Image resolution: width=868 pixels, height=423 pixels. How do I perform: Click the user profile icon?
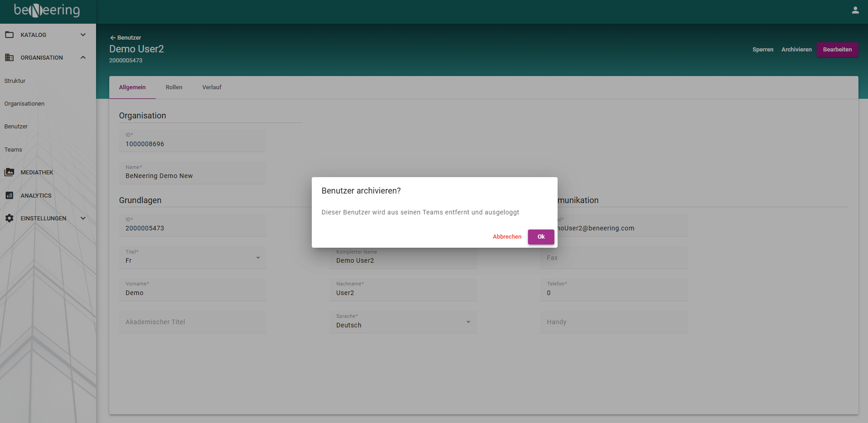[x=855, y=10]
